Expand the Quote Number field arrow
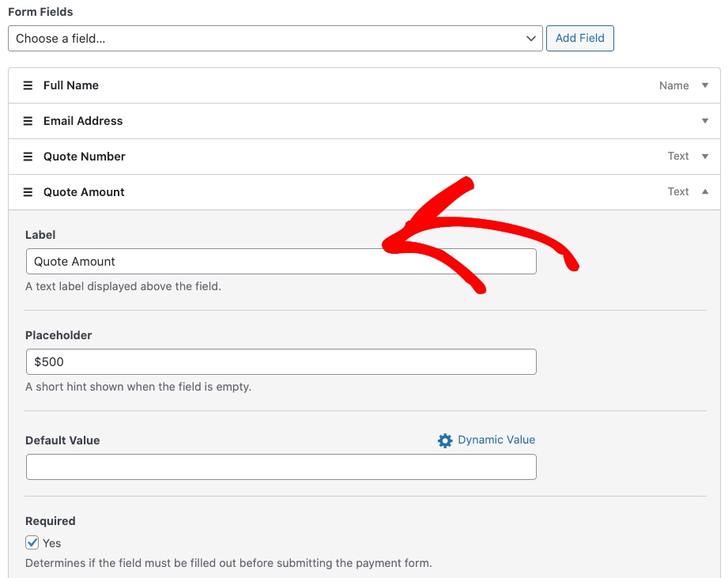The image size is (728, 578). pos(705,157)
